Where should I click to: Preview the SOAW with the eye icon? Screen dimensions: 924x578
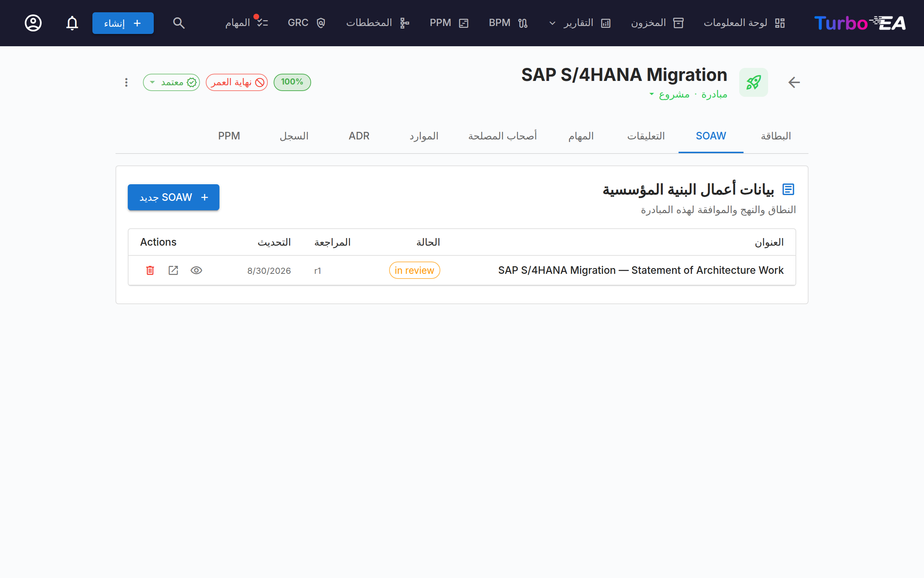[196, 270]
